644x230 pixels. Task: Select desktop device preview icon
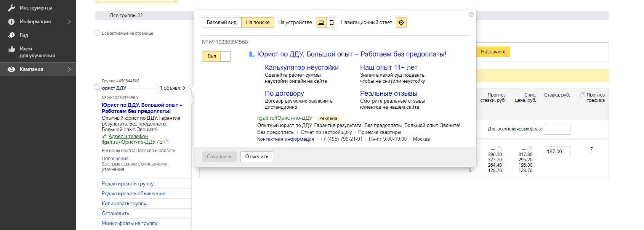(x=321, y=23)
